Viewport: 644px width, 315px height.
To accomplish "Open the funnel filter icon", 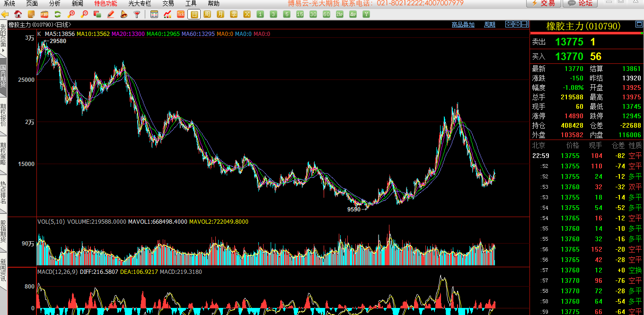I will coord(137,14).
